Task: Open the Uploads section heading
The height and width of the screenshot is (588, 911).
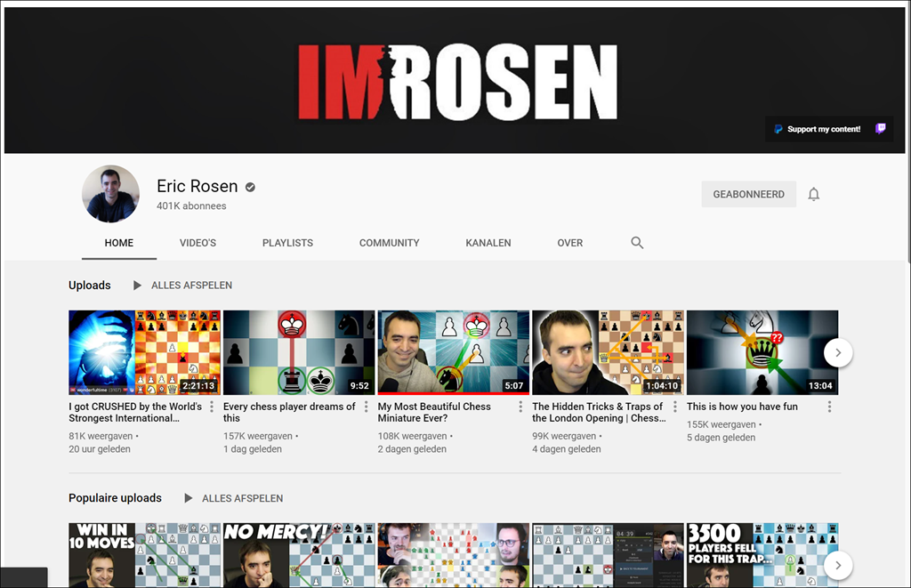Action: pyautogui.click(x=90, y=286)
